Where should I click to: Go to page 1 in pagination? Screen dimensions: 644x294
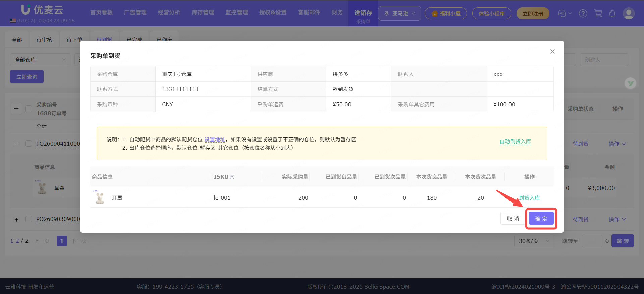(x=62, y=241)
